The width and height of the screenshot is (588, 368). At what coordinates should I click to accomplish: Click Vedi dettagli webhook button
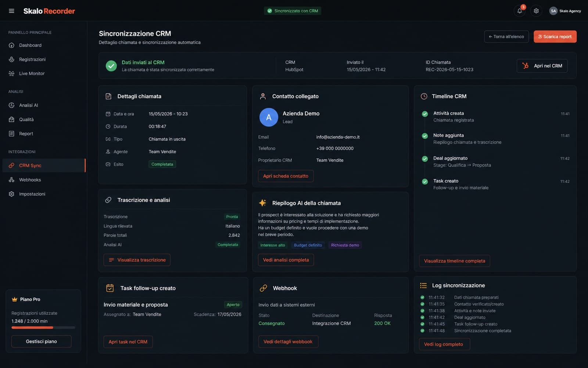point(288,342)
